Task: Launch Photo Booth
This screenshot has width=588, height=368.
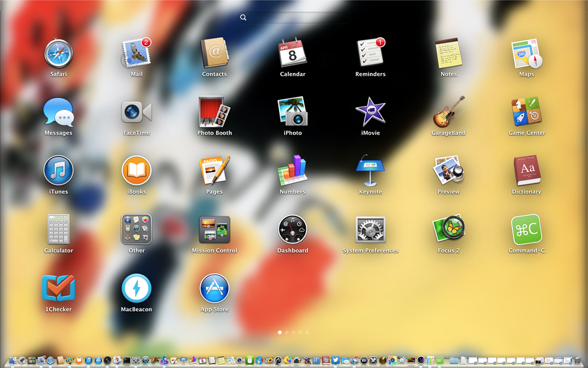Action: pyautogui.click(x=214, y=112)
